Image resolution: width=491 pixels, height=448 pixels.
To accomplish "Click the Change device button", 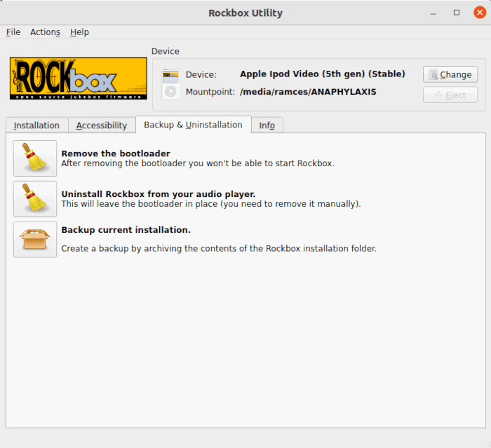I will 450,74.
